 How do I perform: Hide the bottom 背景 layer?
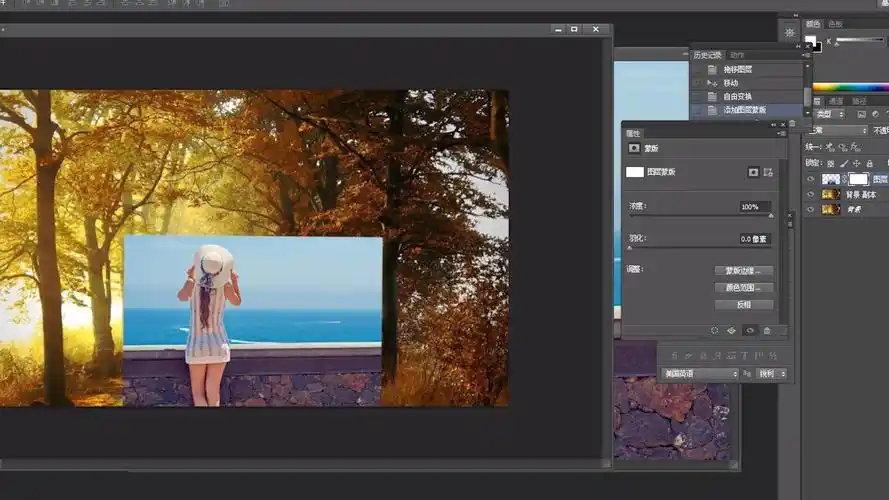coord(810,210)
